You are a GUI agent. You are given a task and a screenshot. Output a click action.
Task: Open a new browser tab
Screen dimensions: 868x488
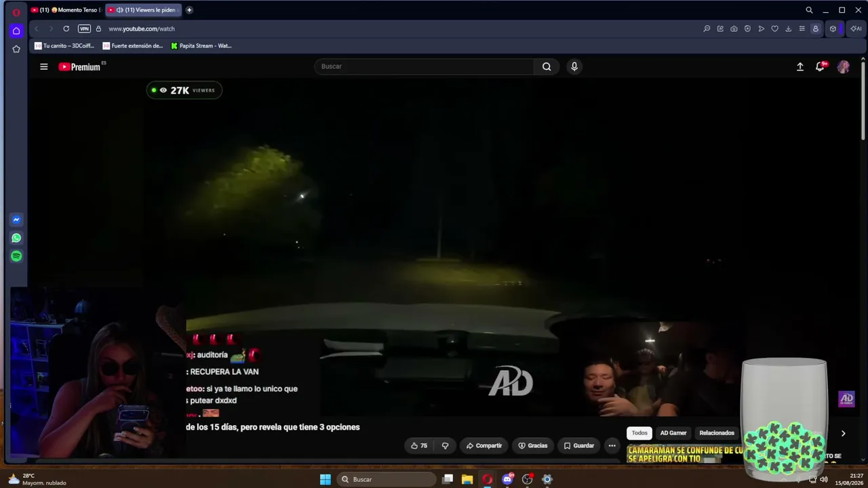[x=189, y=10]
